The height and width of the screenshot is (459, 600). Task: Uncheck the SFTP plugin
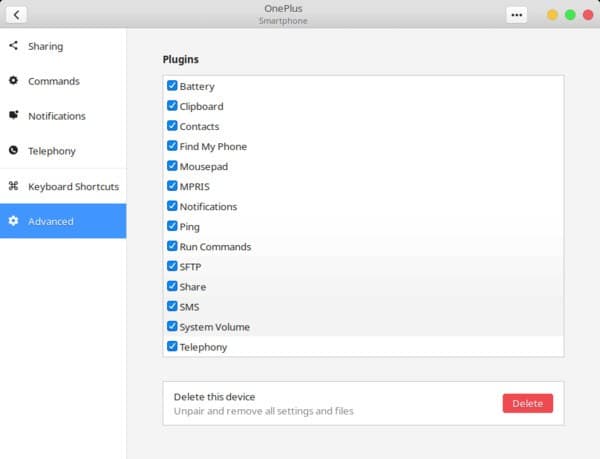tap(172, 266)
